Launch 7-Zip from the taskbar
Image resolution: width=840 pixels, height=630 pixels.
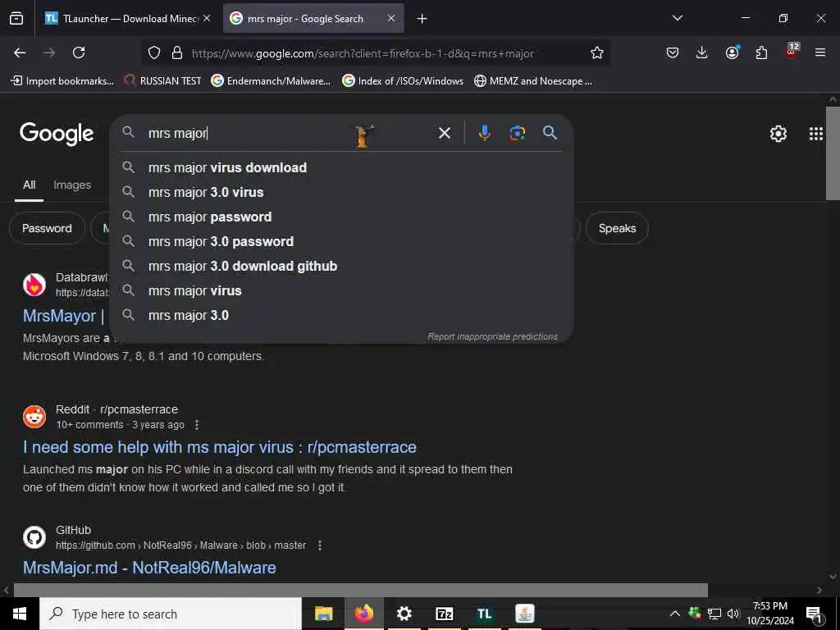tap(444, 614)
